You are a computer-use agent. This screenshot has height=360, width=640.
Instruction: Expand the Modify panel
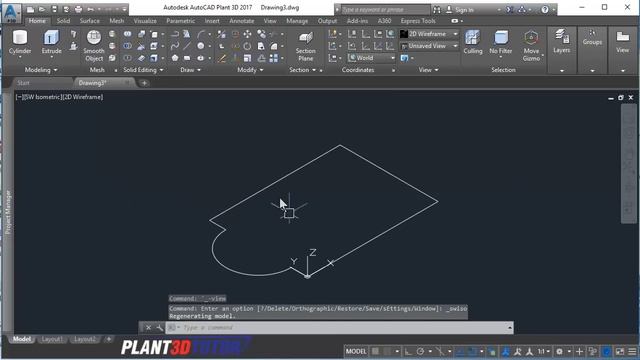[x=250, y=70]
